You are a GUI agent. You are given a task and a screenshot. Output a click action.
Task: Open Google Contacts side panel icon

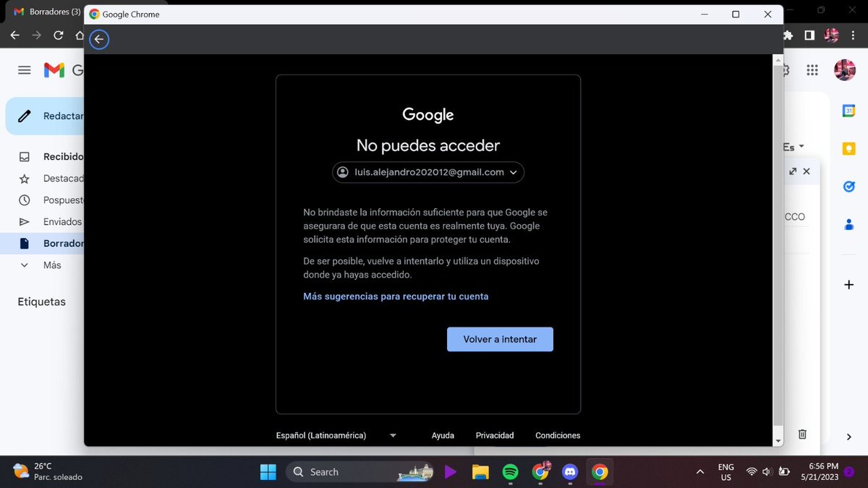[x=849, y=224]
